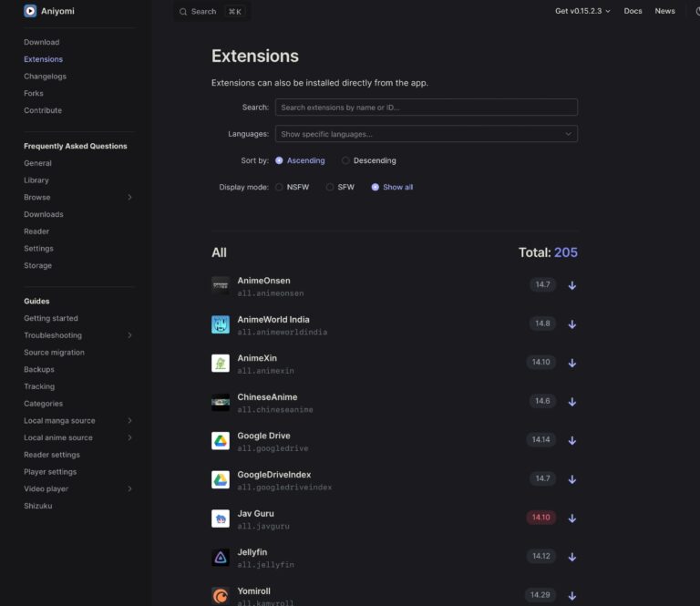The height and width of the screenshot is (606, 700).
Task: Select Descending sort order
Action: point(346,160)
